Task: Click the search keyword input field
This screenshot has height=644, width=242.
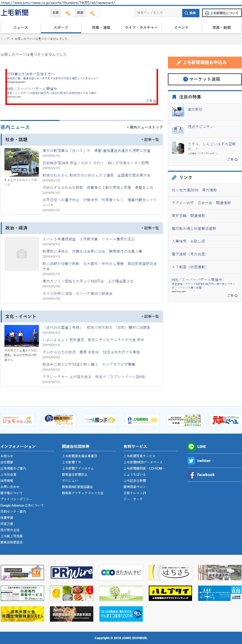Action: (158, 13)
